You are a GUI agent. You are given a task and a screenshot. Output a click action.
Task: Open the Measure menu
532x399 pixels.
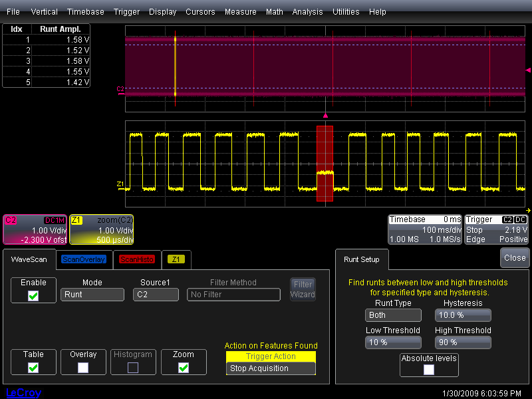[x=240, y=12]
